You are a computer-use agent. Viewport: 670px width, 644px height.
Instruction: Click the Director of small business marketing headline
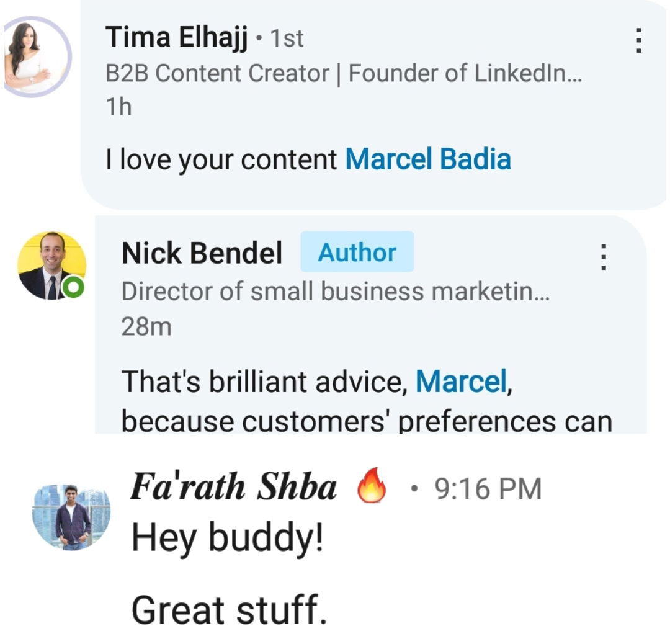pyautogui.click(x=336, y=291)
